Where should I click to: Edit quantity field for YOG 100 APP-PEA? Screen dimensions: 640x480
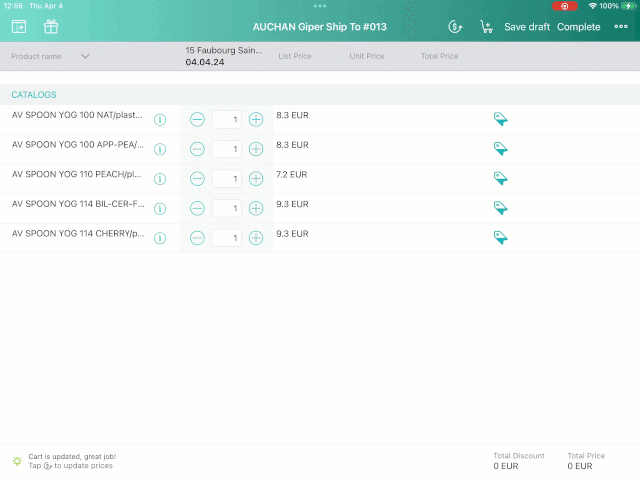pos(227,149)
